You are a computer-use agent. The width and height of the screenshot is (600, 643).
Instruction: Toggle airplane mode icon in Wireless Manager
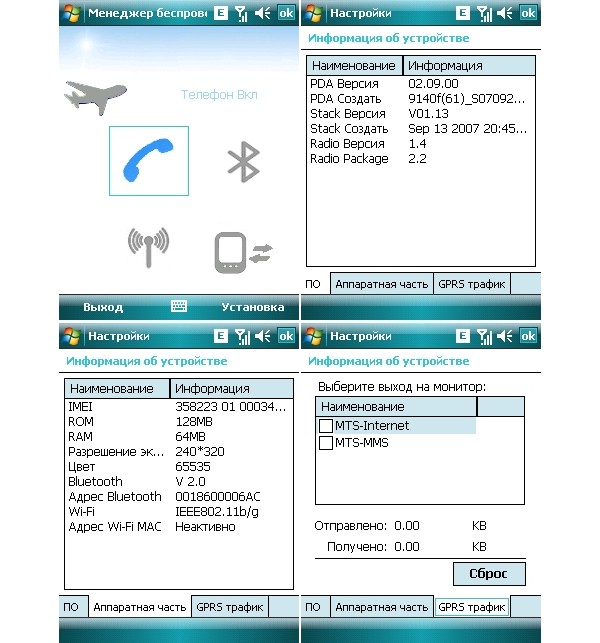(95, 97)
